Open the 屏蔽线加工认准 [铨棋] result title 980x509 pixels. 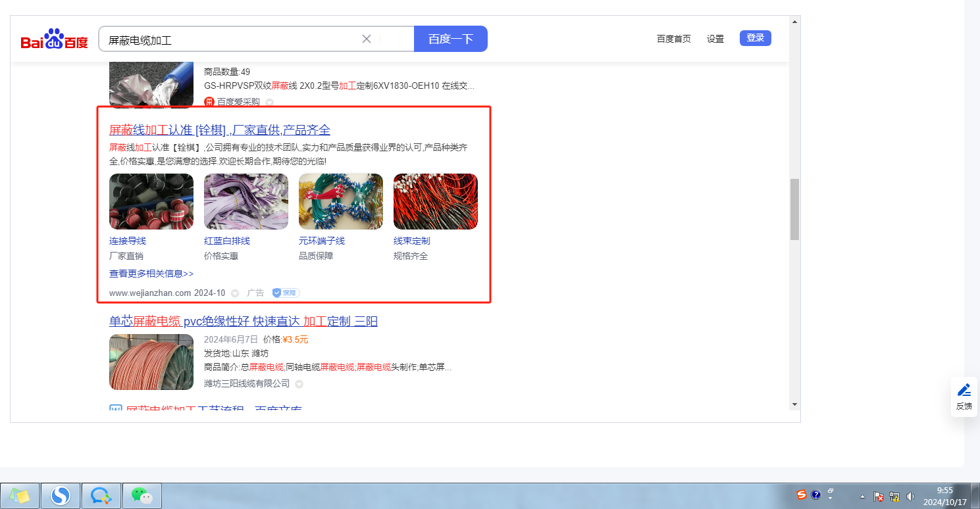coord(220,130)
